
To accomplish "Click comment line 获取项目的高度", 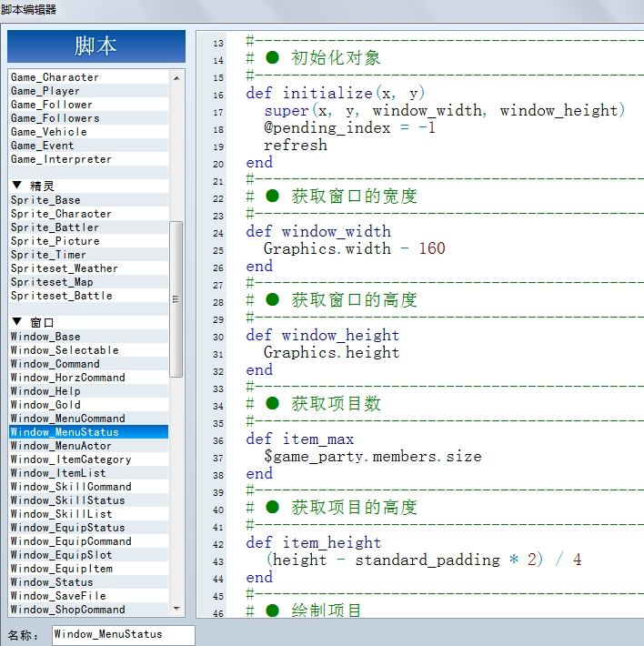I will click(331, 508).
